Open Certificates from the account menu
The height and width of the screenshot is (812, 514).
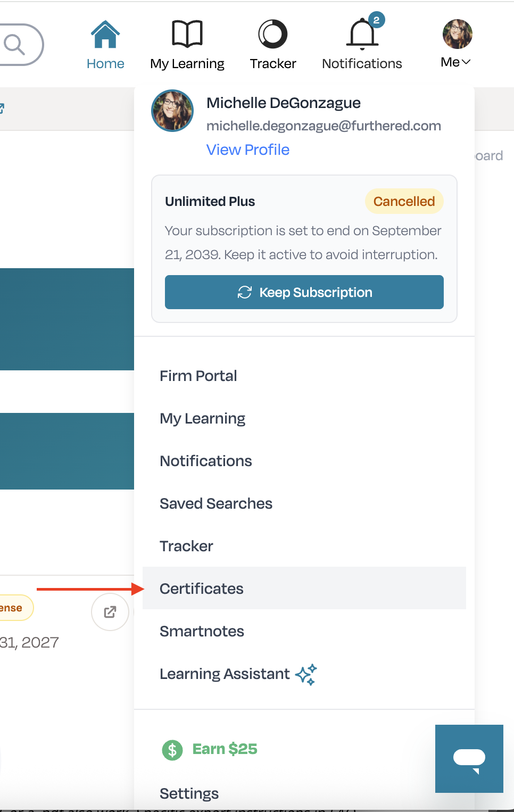point(304,588)
